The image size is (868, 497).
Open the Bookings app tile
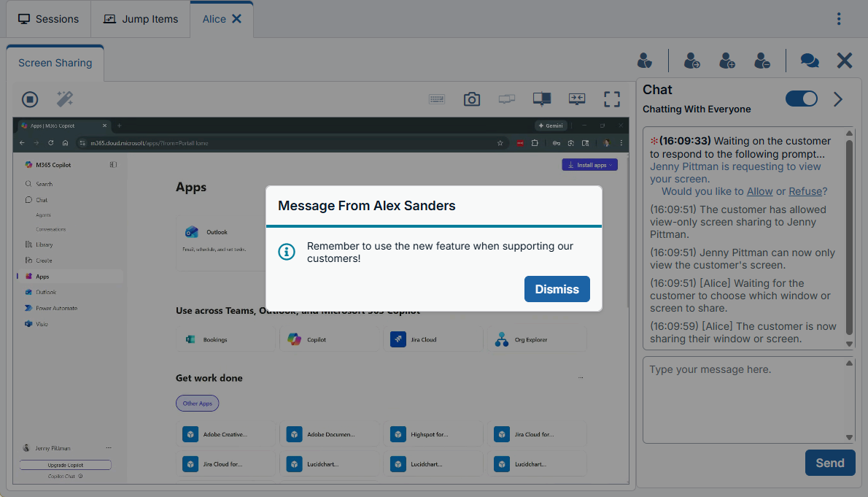pyautogui.click(x=225, y=339)
